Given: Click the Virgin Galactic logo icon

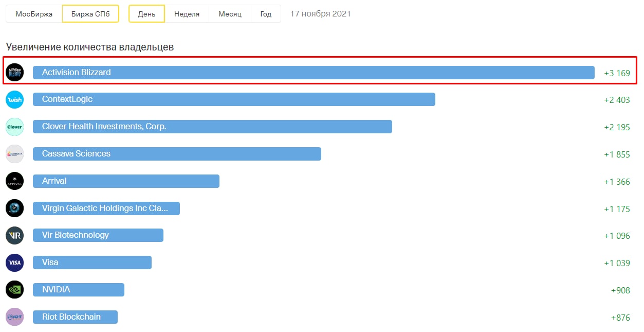Looking at the screenshot, I should tap(14, 208).
